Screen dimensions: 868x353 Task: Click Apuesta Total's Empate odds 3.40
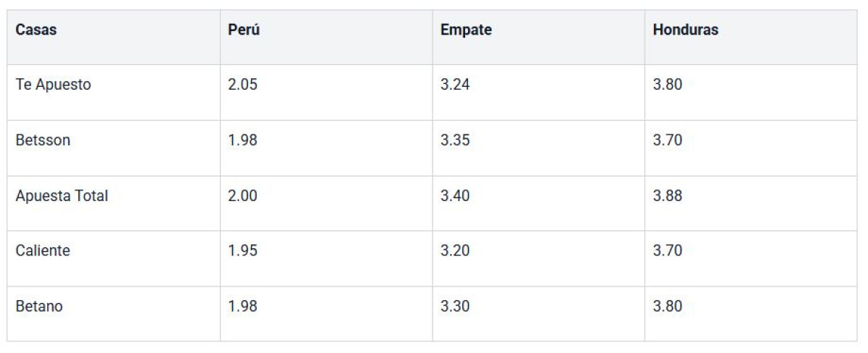pos(455,195)
